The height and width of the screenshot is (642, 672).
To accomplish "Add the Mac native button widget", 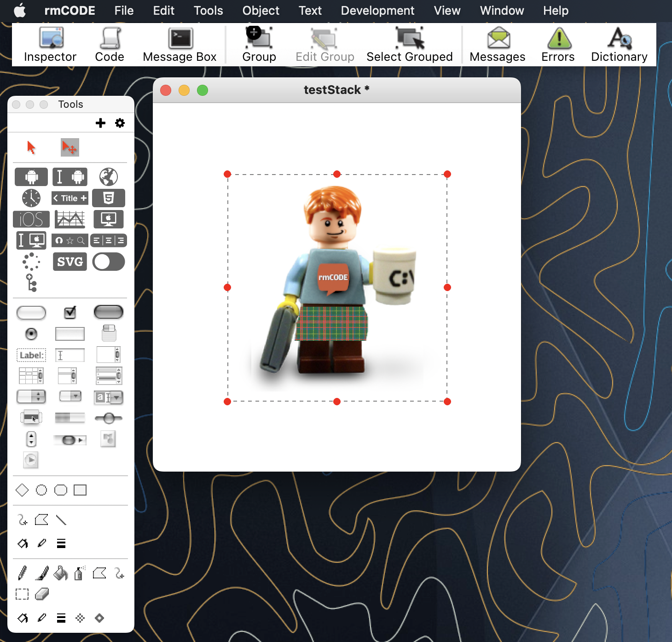I will coord(109,219).
